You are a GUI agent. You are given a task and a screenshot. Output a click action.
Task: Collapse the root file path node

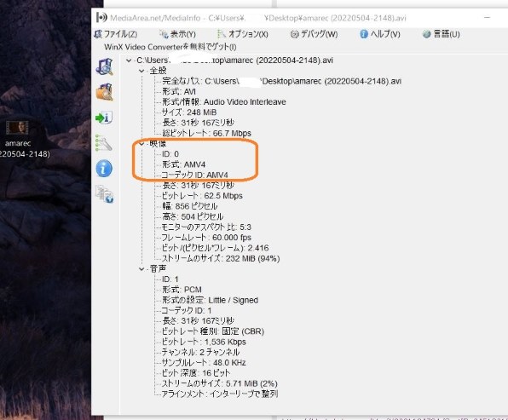[x=129, y=60]
